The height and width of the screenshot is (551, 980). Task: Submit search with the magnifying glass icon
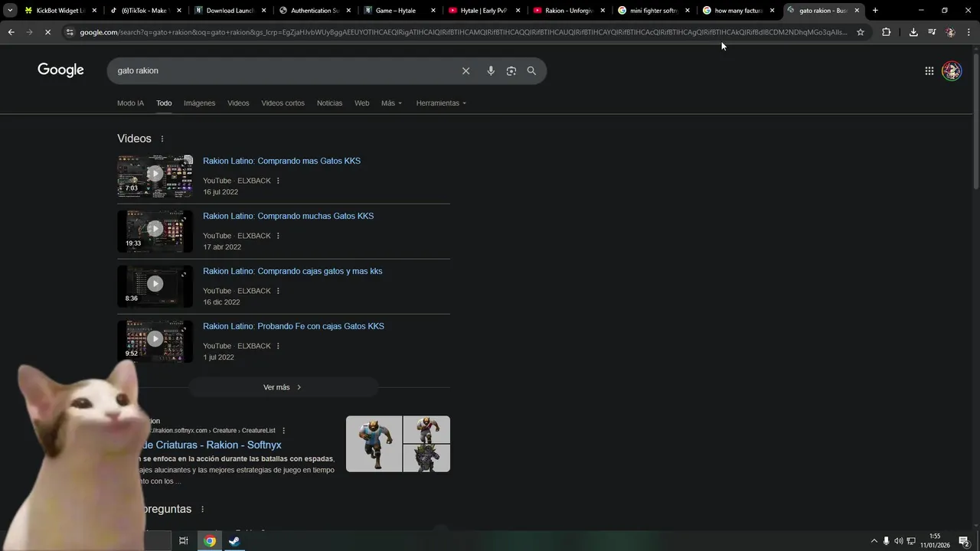(x=531, y=70)
